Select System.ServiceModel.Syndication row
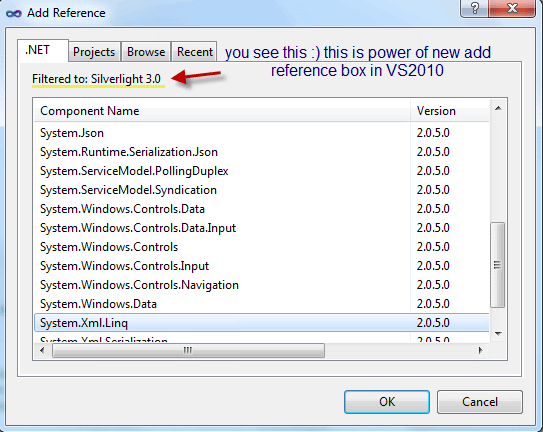 (x=261, y=190)
